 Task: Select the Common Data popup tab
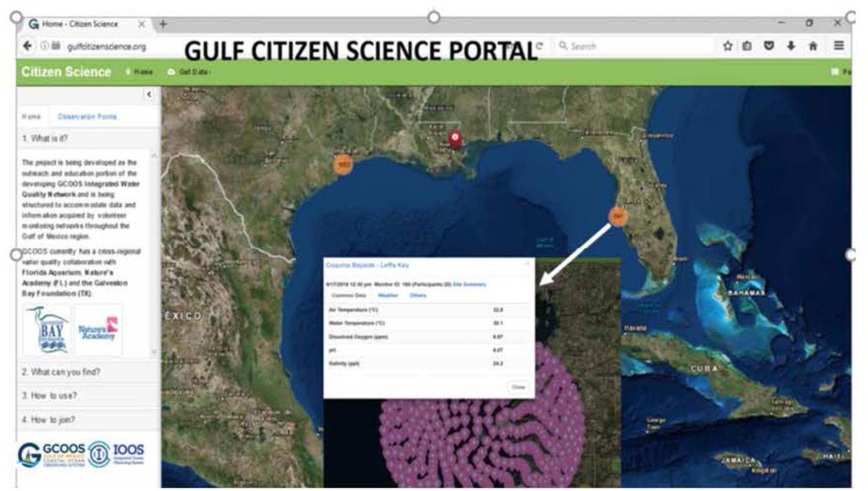tap(349, 295)
